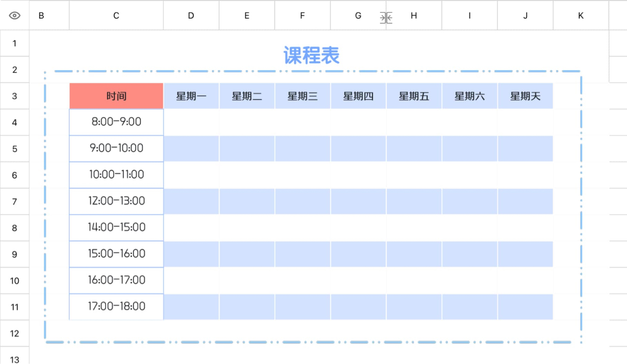Select row 3 header
This screenshot has width=627, height=364.
(x=15, y=96)
